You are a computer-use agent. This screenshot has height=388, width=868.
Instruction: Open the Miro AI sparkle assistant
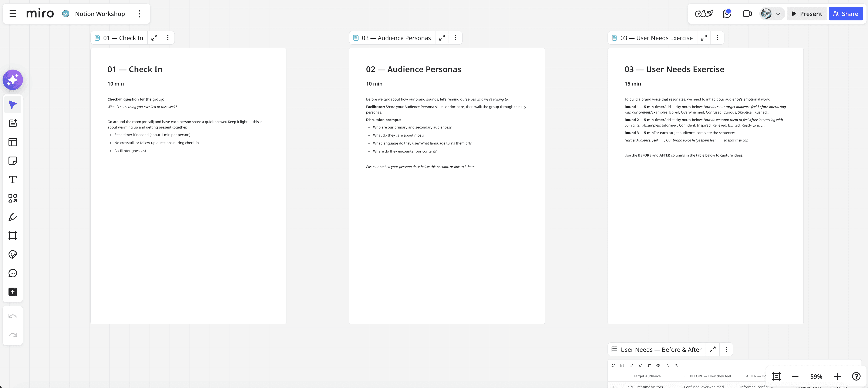click(13, 80)
